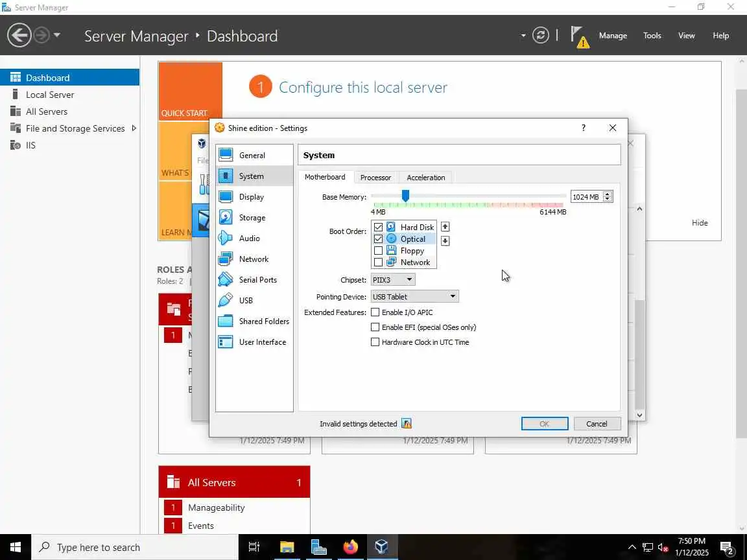This screenshot has height=560, width=747.
Task: Click the invalid settings warning icon
Action: click(x=407, y=423)
